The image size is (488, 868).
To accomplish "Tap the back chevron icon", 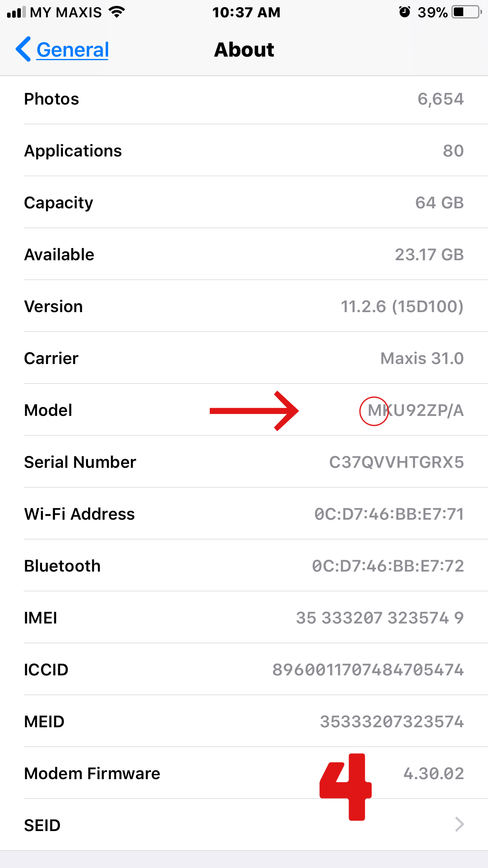I will 23,49.
